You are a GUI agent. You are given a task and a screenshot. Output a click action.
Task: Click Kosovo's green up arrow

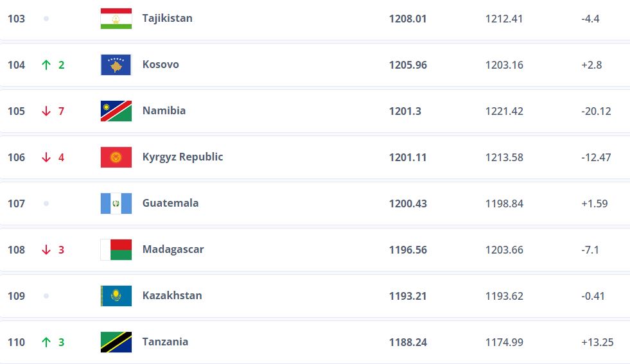pos(46,65)
